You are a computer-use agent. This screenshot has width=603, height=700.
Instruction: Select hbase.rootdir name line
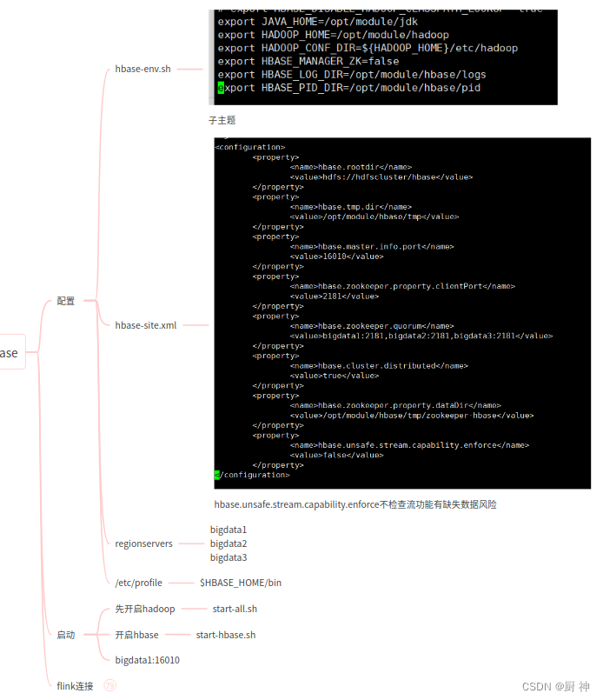coord(350,167)
